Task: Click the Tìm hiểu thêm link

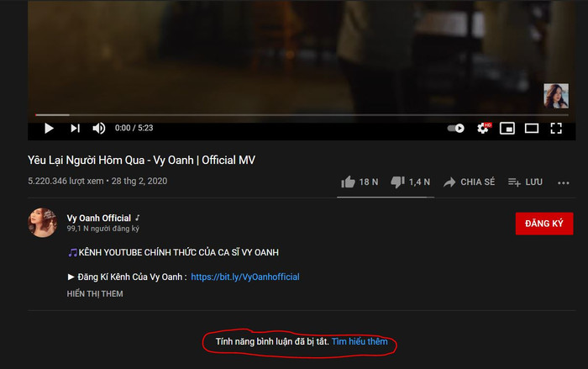Action: coord(360,341)
